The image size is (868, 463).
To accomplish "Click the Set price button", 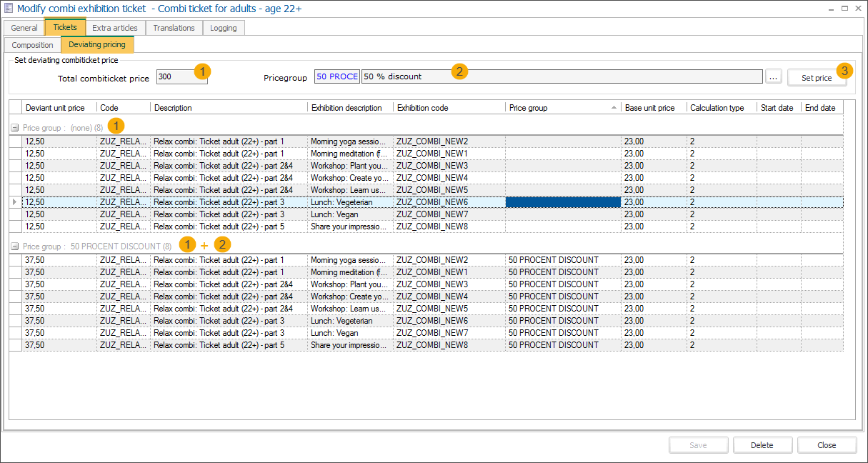I will pos(817,76).
